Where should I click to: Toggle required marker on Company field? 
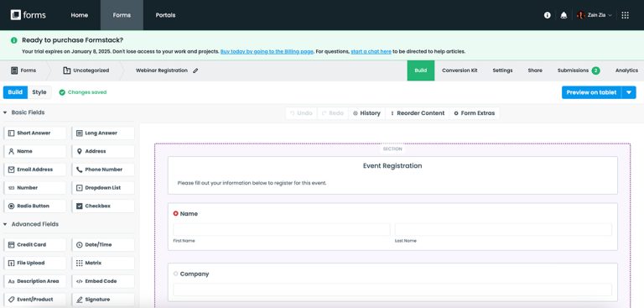(176, 274)
